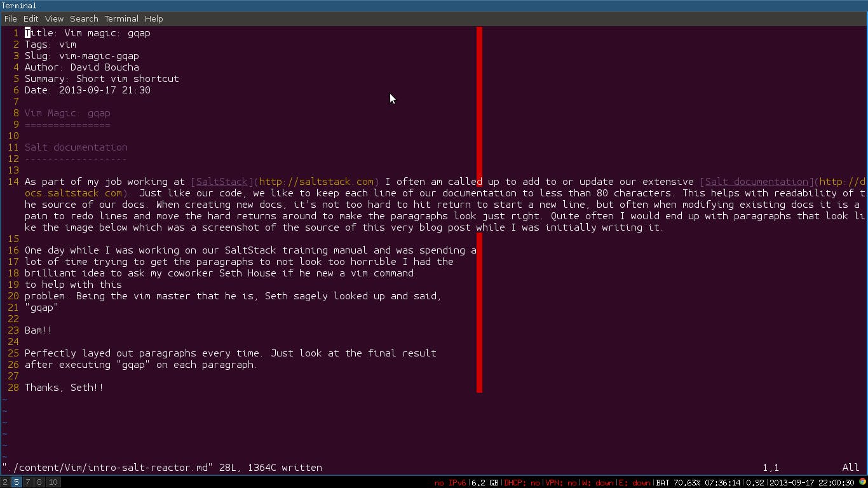Open the Help menu

point(154,18)
